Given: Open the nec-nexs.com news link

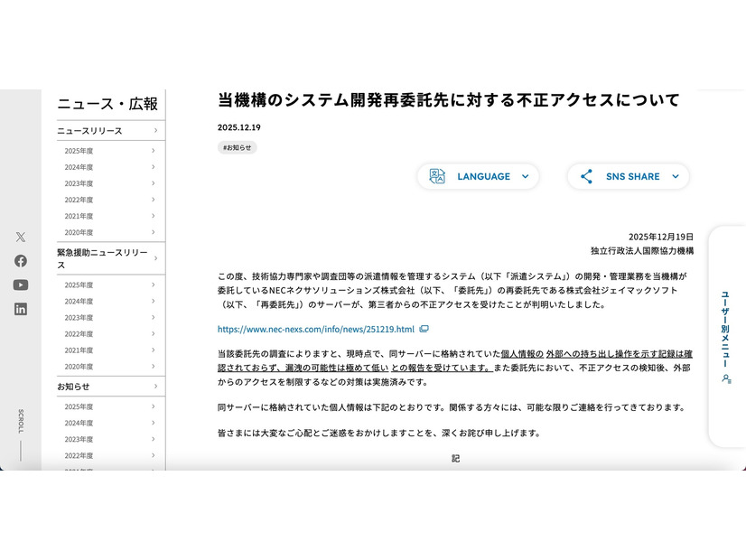Looking at the screenshot, I should pyautogui.click(x=313, y=330).
